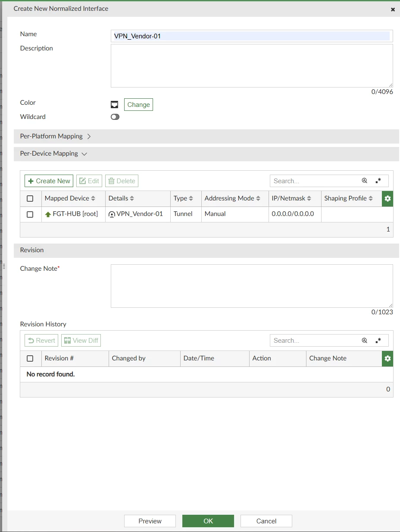Click the Change Note text area
This screenshot has width=400, height=532.
[x=252, y=286]
